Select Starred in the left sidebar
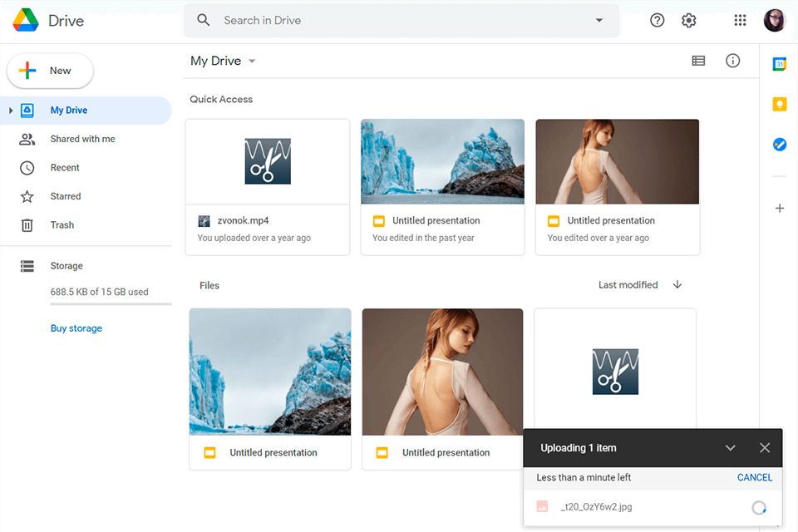Image resolution: width=798 pixels, height=532 pixels. coord(64,196)
